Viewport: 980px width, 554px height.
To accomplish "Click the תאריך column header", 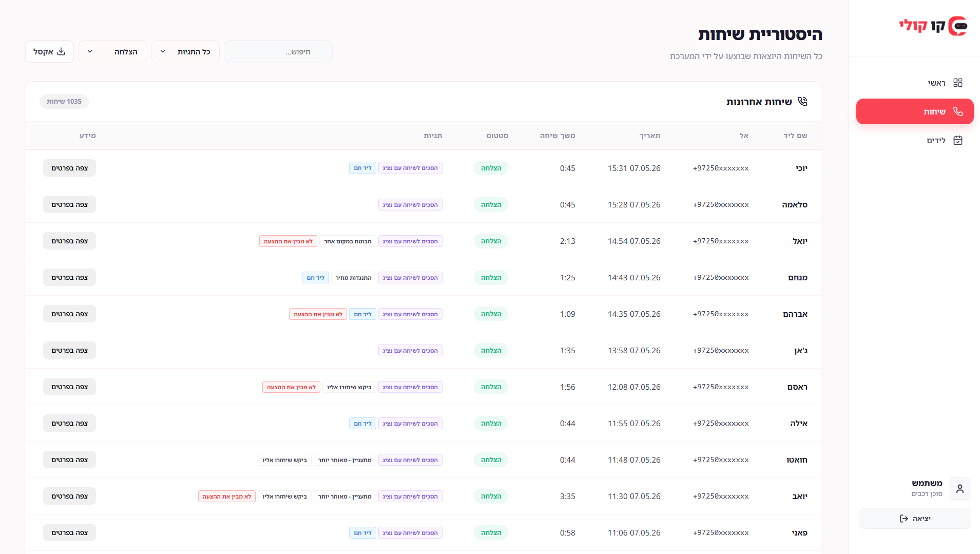I will [x=649, y=136].
